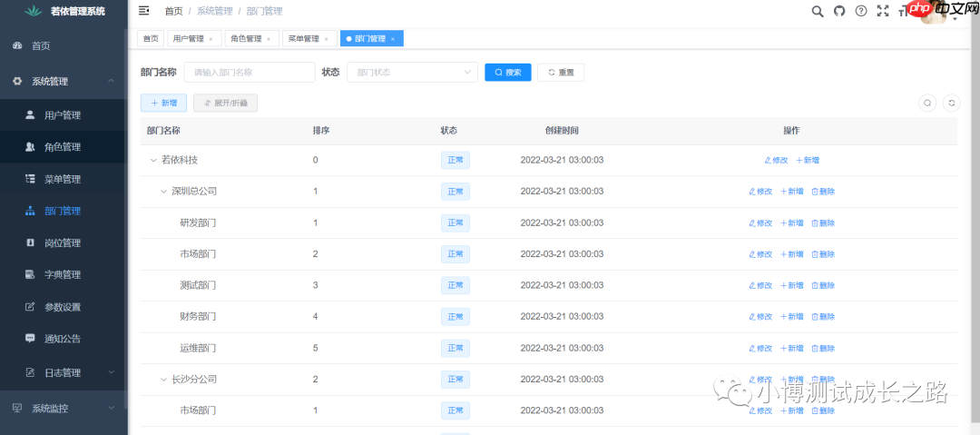Click 正常 status tag of 研发部门
980x435 pixels.
point(455,222)
